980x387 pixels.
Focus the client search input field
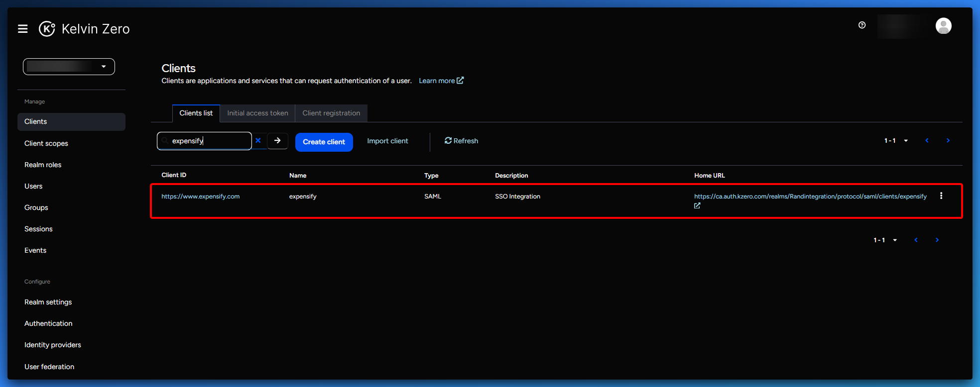204,141
